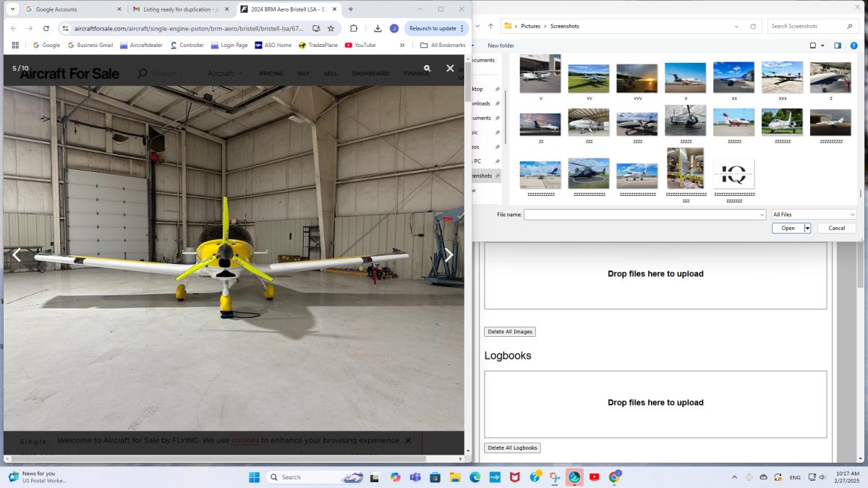Open YouTube bookmark in bookmarks bar
Viewport: 868px width, 488px height.
[x=360, y=45]
